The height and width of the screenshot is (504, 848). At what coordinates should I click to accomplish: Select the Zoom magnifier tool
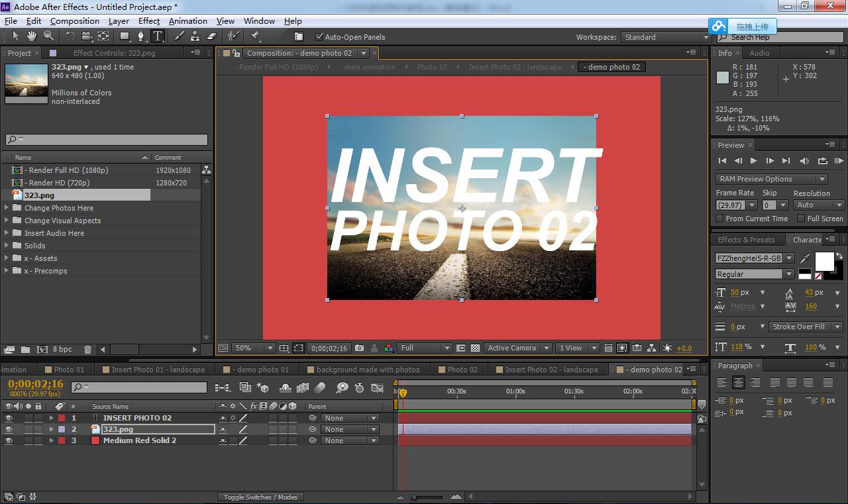48,36
